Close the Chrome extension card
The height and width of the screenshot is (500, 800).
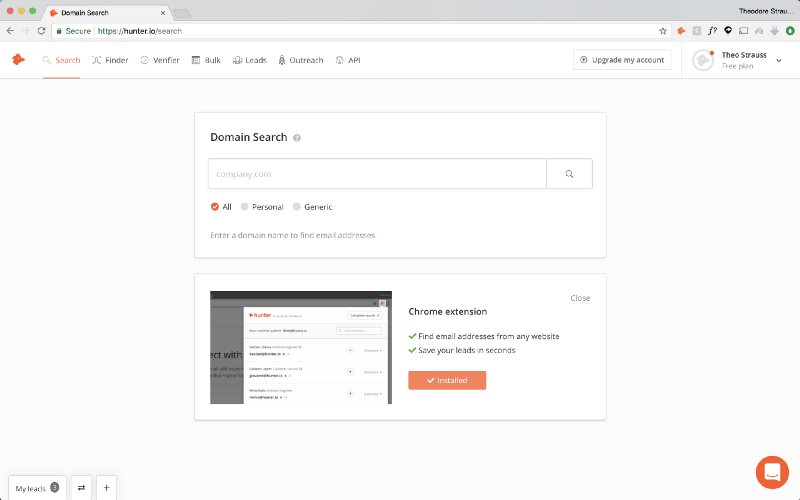coord(580,298)
